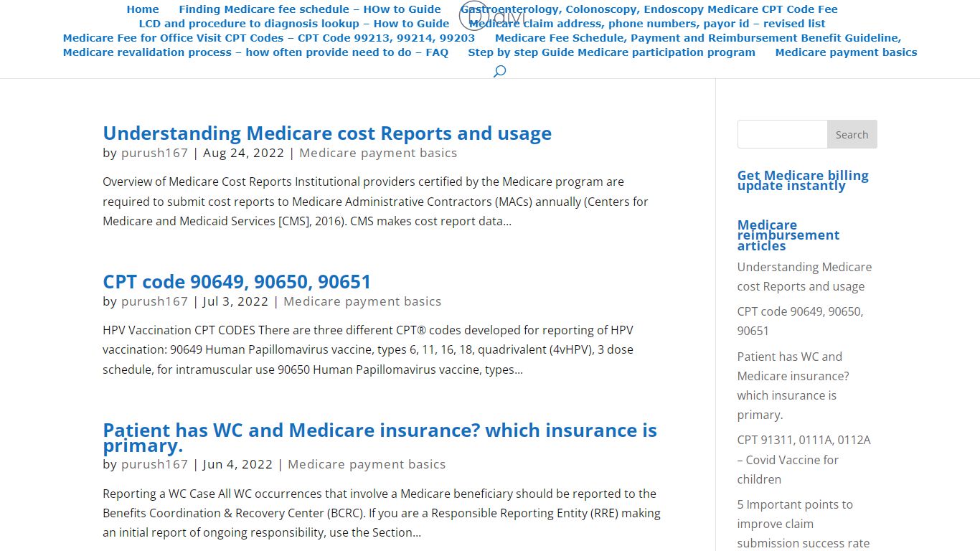The image size is (980, 551).
Task: Click the search magnifier icon under the menu
Action: pos(500,71)
